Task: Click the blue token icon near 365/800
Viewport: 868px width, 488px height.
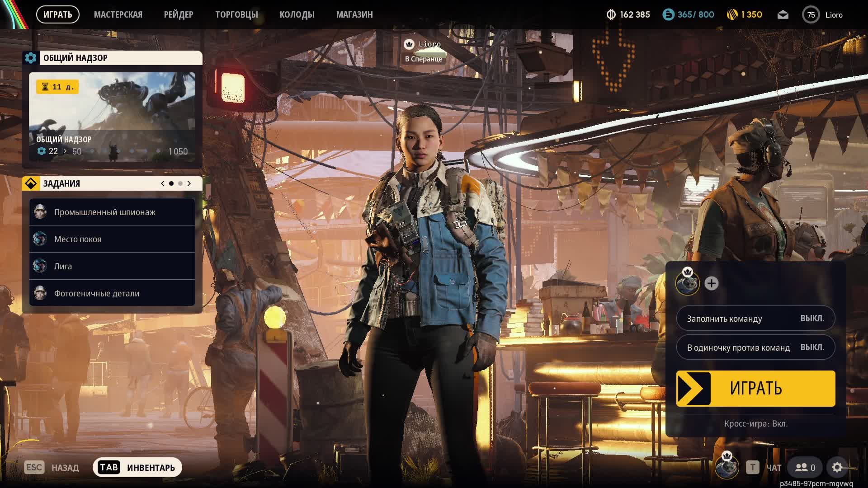Action: pyautogui.click(x=668, y=15)
